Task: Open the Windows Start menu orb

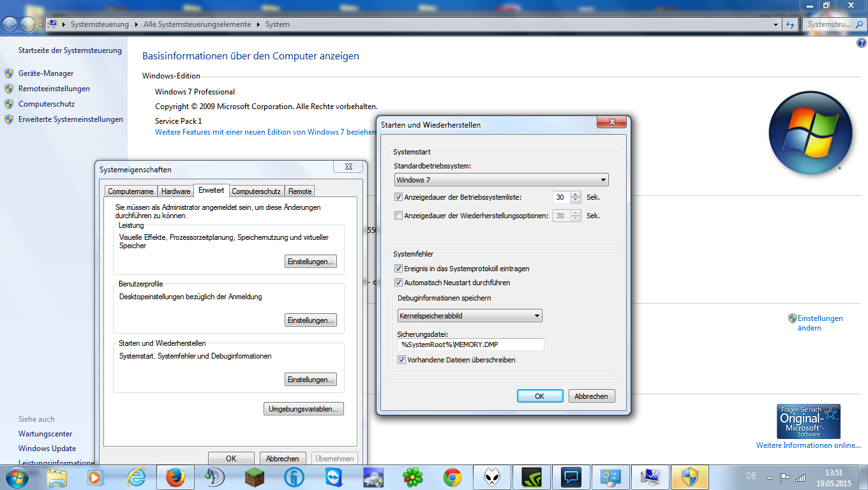Action: [16, 477]
